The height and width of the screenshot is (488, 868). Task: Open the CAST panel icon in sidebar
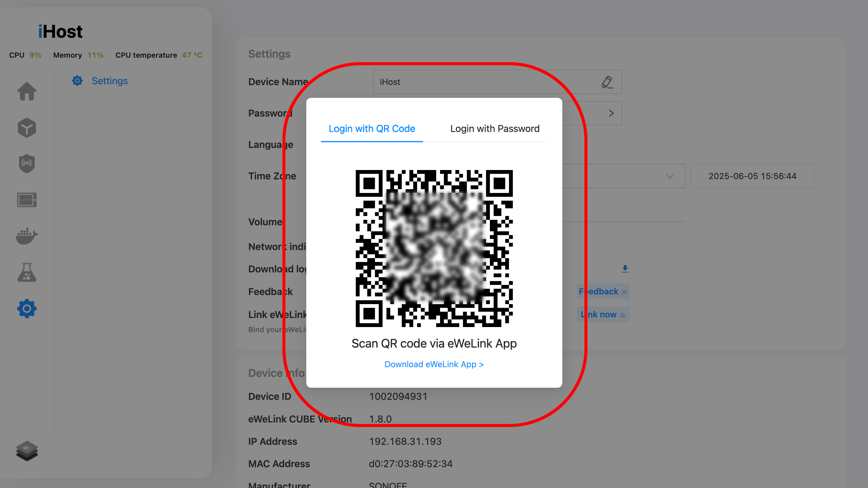27,200
